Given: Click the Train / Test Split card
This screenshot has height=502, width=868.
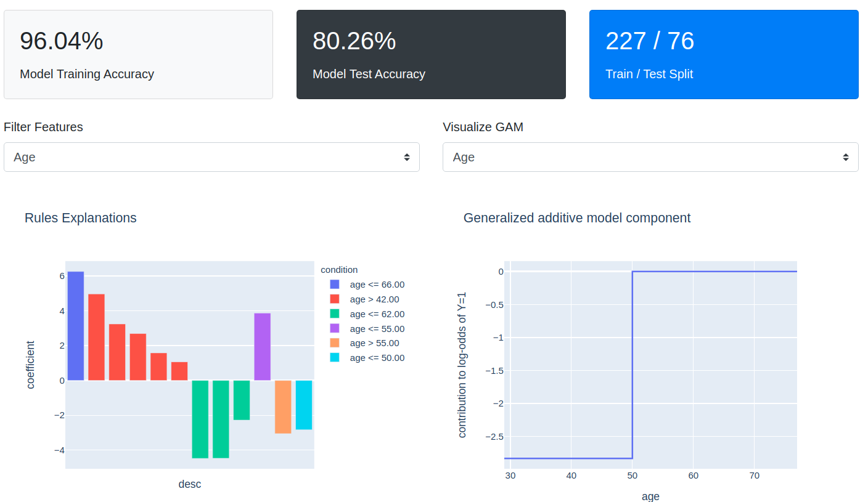Looking at the screenshot, I should coord(724,54).
